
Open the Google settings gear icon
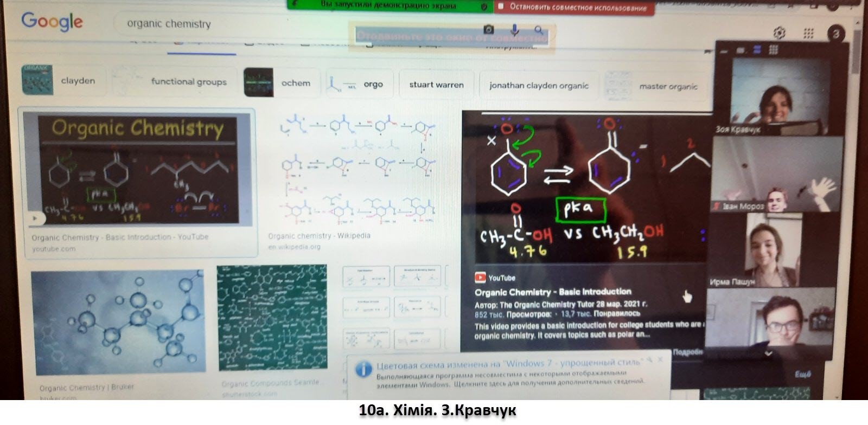tap(779, 33)
